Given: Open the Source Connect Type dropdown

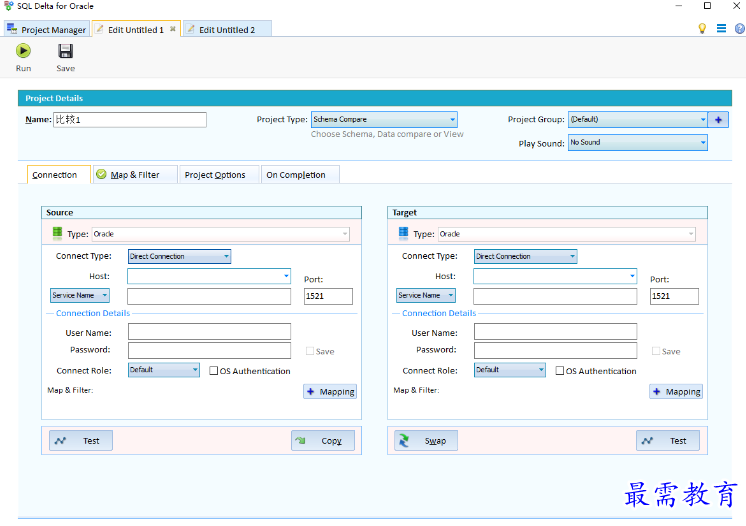Looking at the screenshot, I should tap(179, 256).
